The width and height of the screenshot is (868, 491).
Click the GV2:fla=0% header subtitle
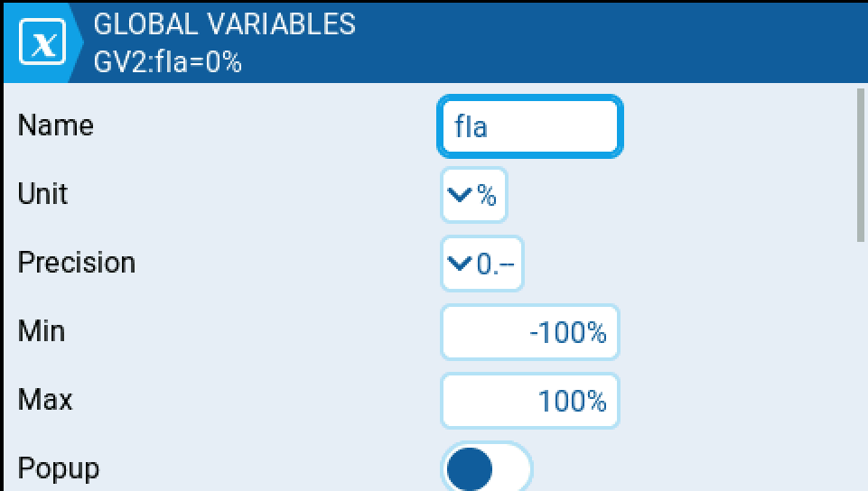[168, 63]
